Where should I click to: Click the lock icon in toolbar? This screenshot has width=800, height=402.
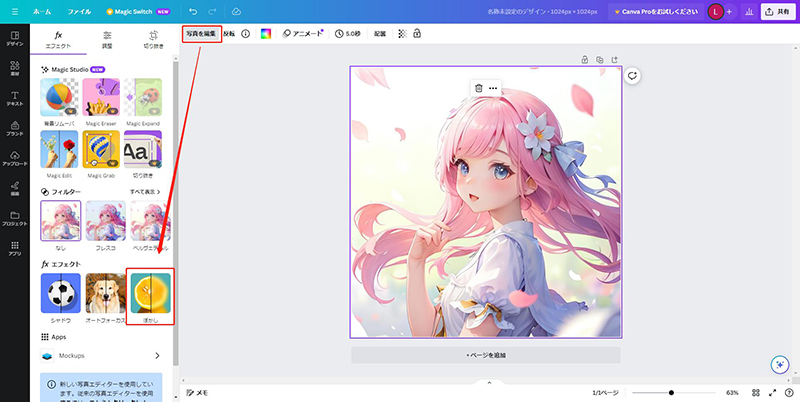pos(417,34)
